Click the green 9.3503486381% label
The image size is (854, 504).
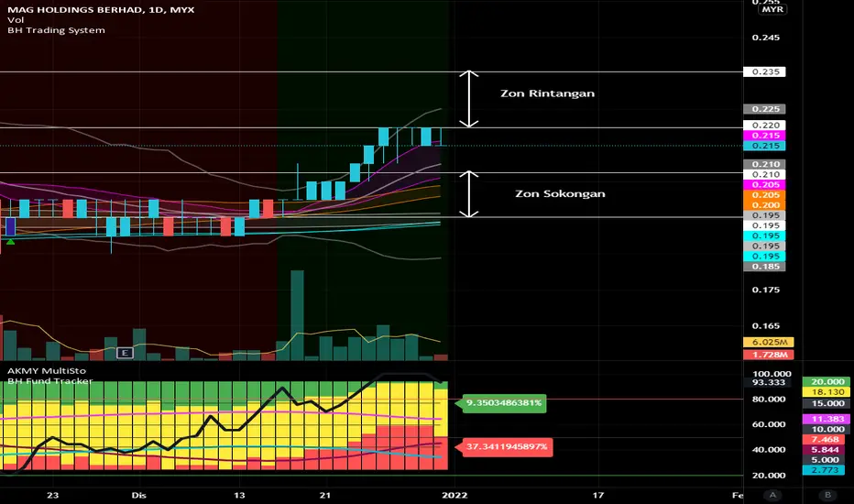504,402
